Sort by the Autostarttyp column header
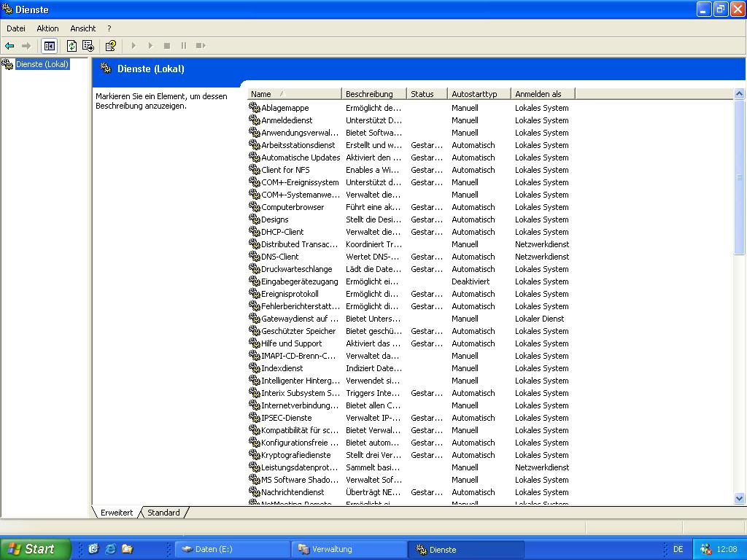Screen dimensions: 747x560 pos(479,94)
